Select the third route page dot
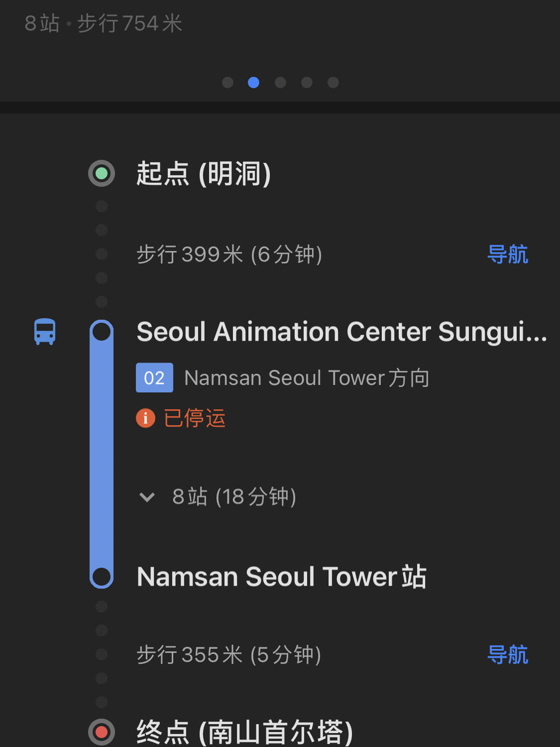 click(x=280, y=82)
